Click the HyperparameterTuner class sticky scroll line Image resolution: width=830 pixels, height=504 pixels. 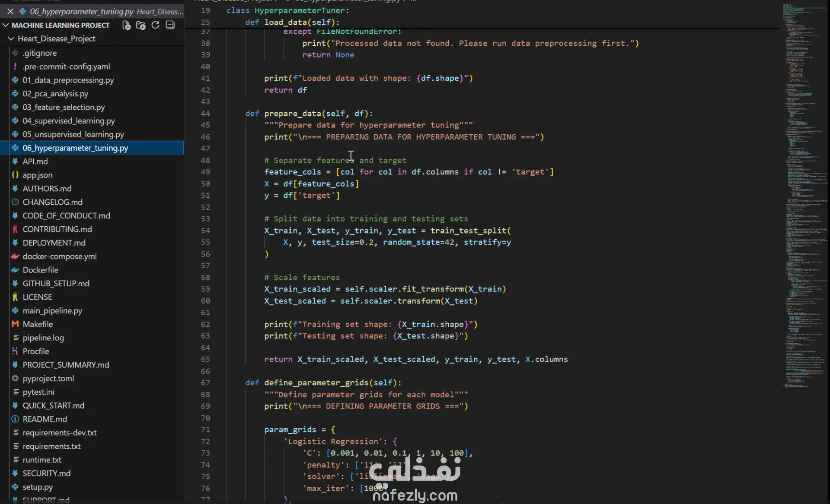coord(287,10)
